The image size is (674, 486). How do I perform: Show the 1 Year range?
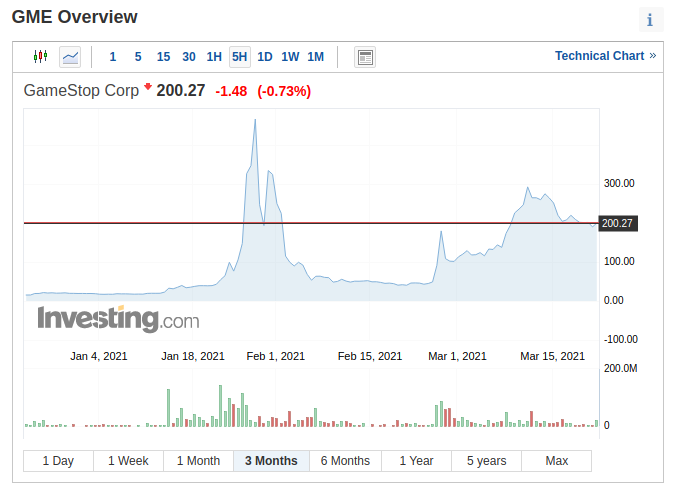pos(416,461)
